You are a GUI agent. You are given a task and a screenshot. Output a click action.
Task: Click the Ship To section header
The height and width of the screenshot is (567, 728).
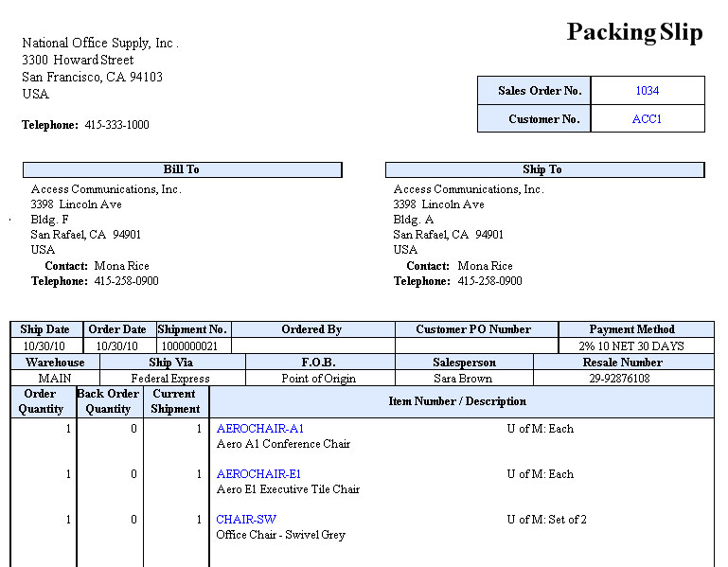[542, 170]
